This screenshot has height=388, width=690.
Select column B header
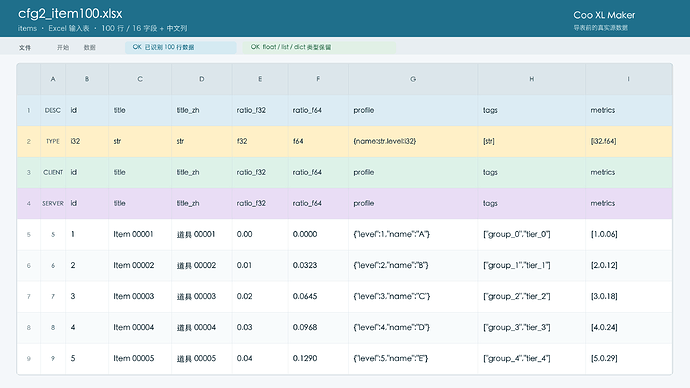click(87, 79)
